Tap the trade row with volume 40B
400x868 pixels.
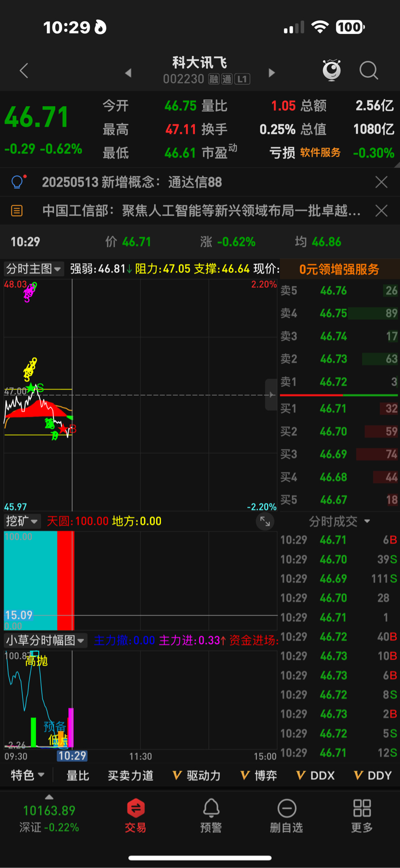point(339,637)
